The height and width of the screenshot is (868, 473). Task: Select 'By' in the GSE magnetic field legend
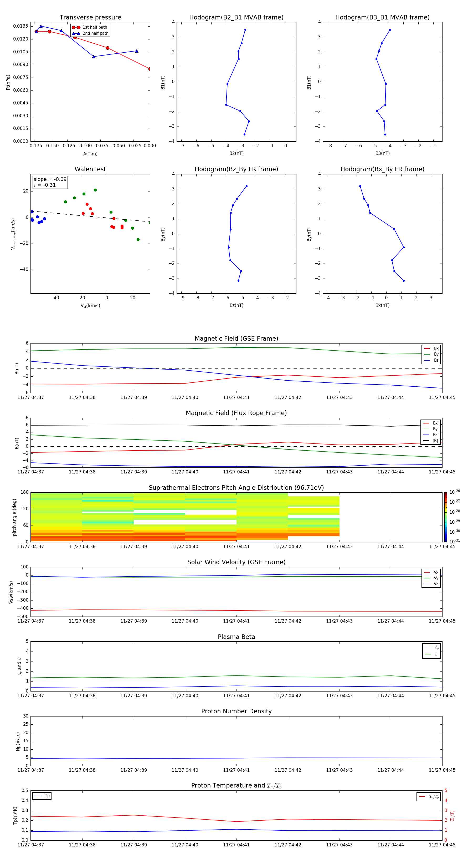[x=431, y=354]
